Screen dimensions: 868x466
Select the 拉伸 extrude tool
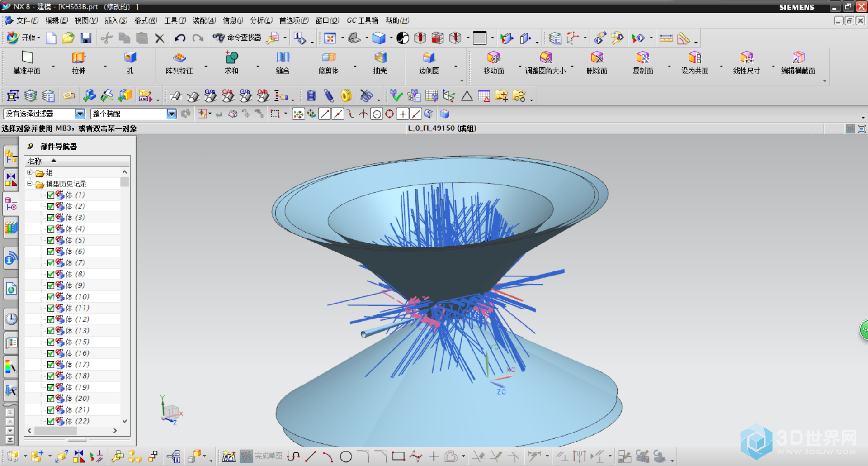pyautogui.click(x=79, y=63)
